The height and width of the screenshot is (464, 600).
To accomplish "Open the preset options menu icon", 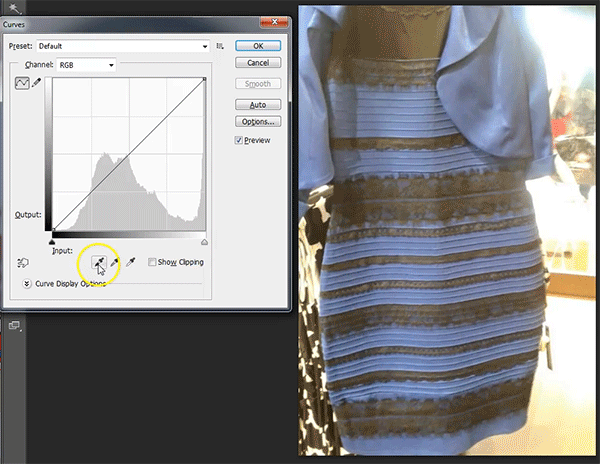I will click(x=220, y=46).
